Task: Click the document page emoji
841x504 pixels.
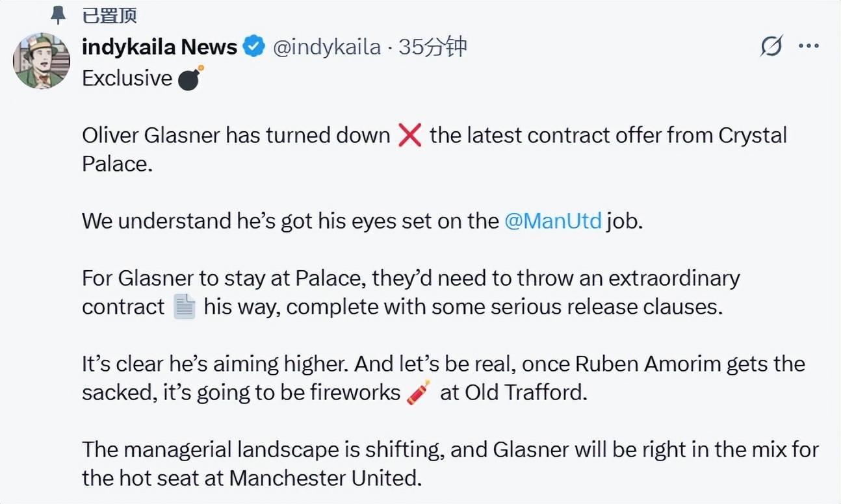Action: pyautogui.click(x=185, y=307)
